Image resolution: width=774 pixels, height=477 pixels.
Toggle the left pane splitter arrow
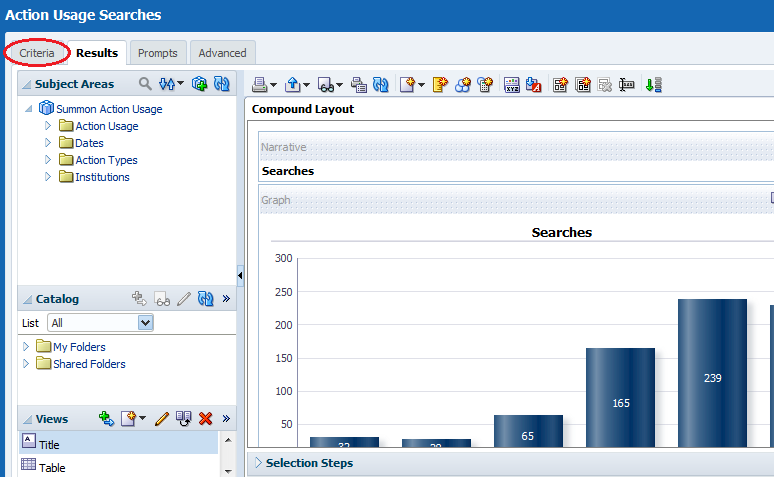point(240,274)
